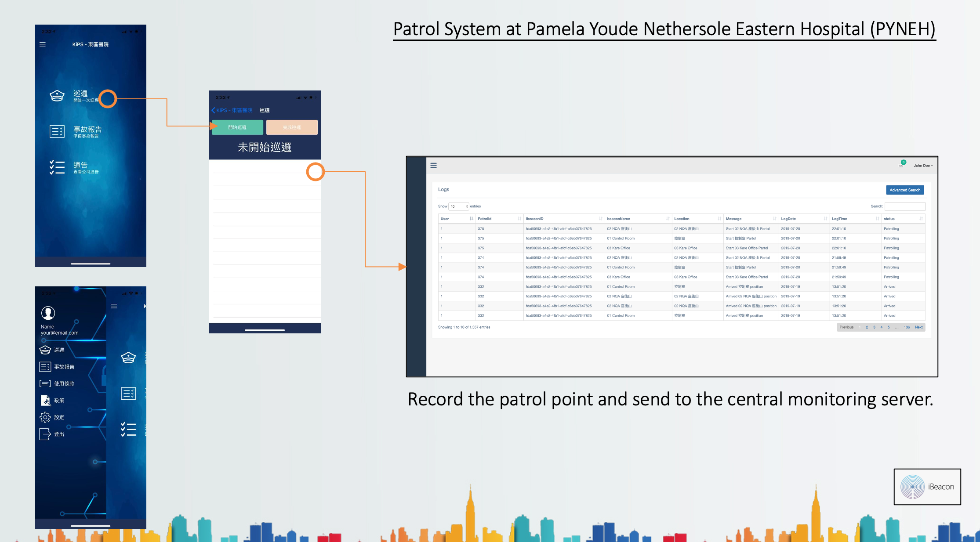Sort logs by User column
This screenshot has height=542, width=980.
457,219
